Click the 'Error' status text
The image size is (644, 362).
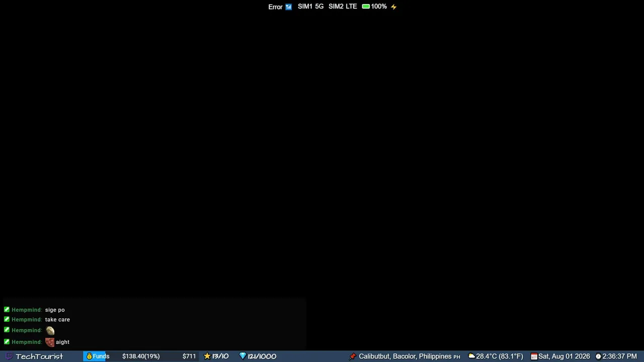275,7
